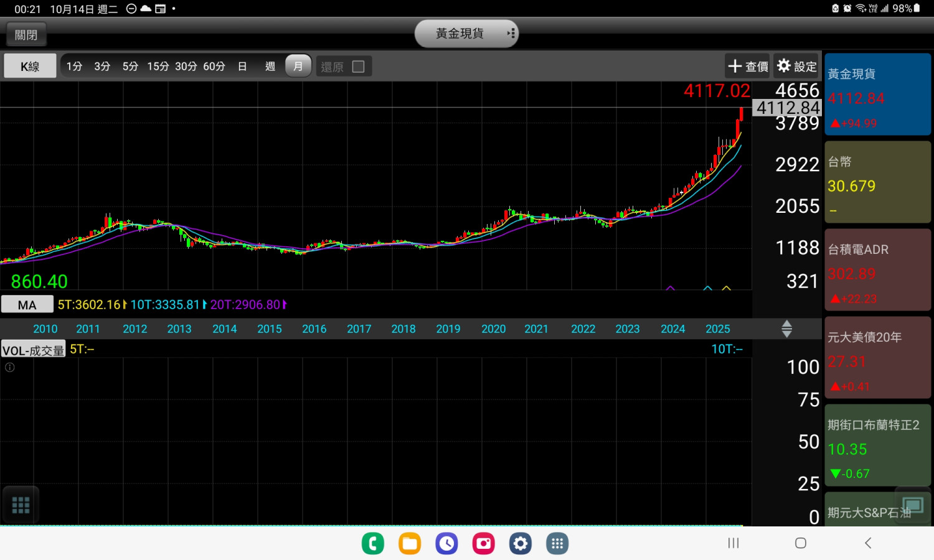Switch to the 60分 timeframe tab
The width and height of the screenshot is (934, 560).
point(214,66)
